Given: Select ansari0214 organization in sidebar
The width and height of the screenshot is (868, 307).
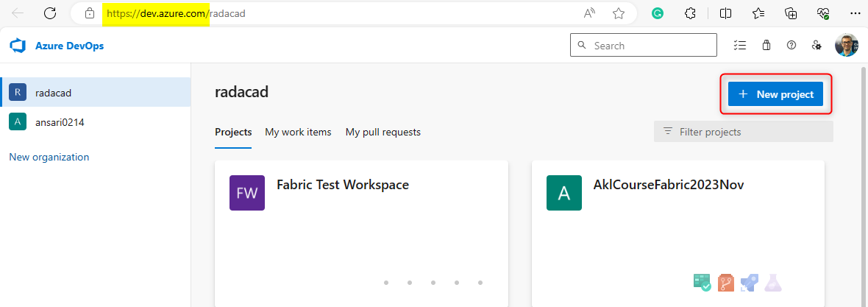Looking at the screenshot, I should (x=60, y=122).
